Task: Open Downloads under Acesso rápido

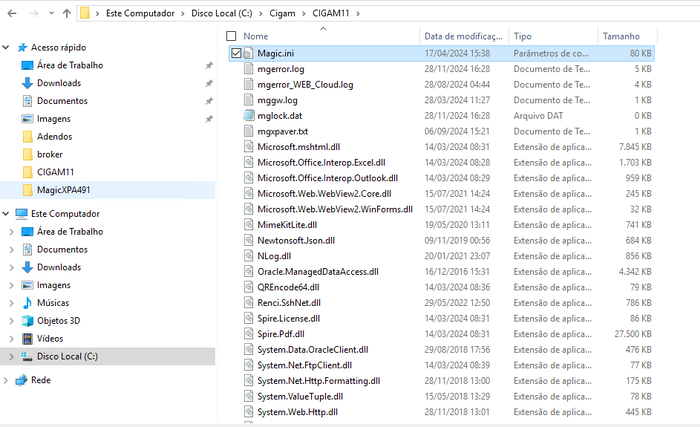Action: [59, 83]
